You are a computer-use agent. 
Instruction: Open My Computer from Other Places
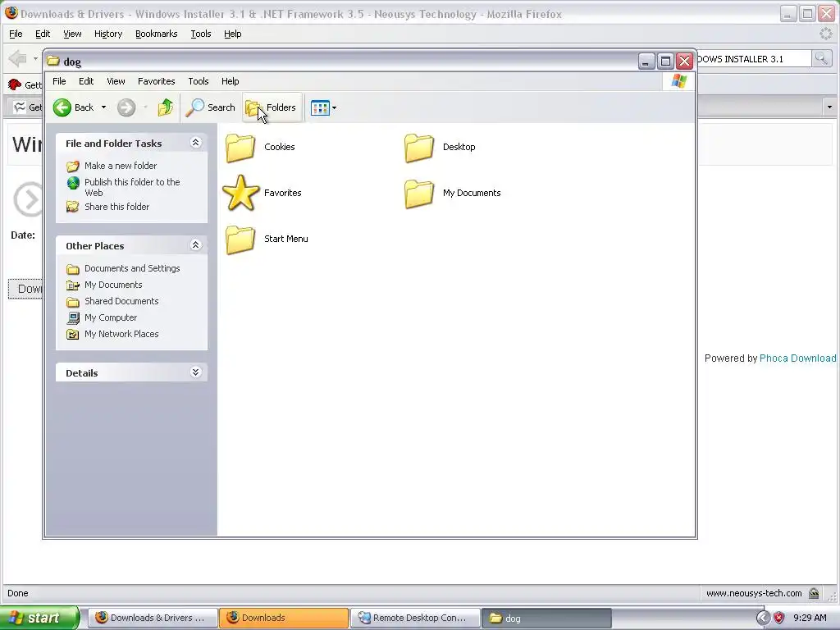click(x=111, y=317)
